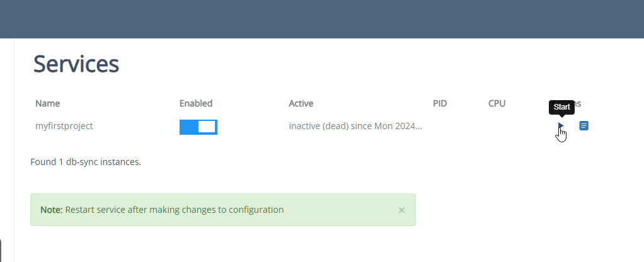The image size is (644, 262).
Task: Click the bold Note: label
Action: (x=52, y=210)
